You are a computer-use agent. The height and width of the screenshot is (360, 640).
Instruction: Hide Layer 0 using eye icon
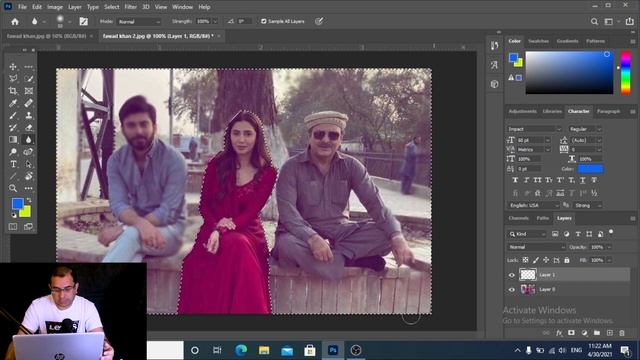point(511,289)
